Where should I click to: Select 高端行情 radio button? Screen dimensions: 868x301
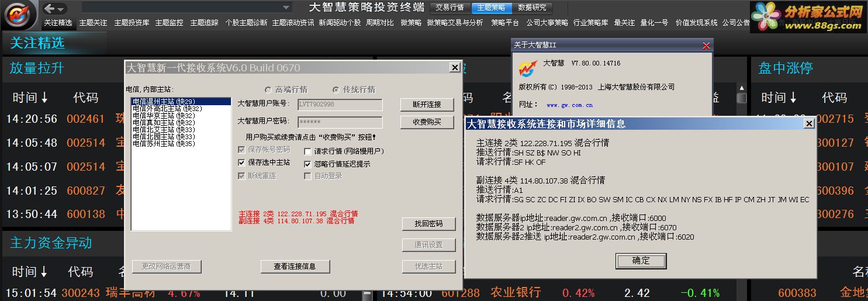point(268,90)
